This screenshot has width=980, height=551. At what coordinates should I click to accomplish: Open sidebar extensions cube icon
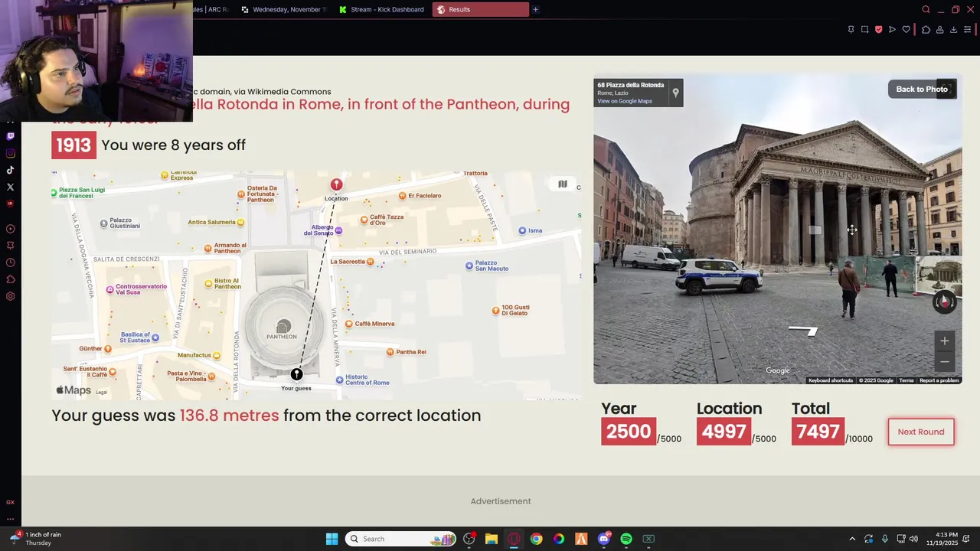pos(10,279)
